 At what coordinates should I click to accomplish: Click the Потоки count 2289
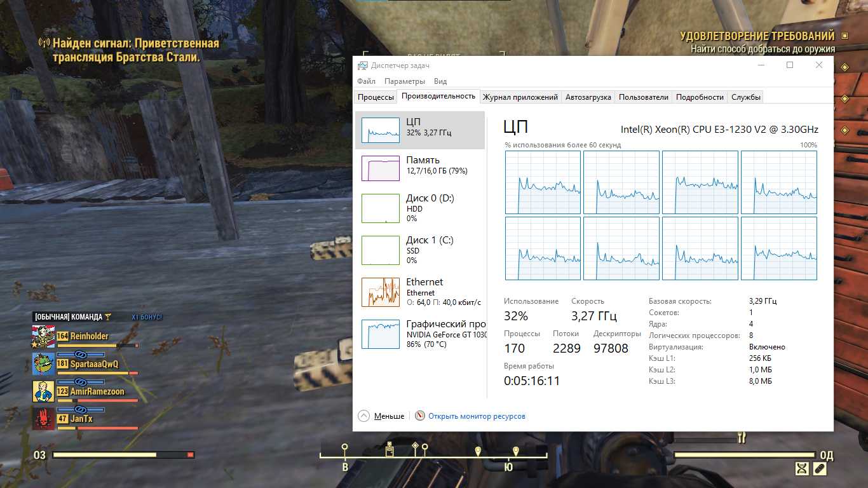[566, 348]
